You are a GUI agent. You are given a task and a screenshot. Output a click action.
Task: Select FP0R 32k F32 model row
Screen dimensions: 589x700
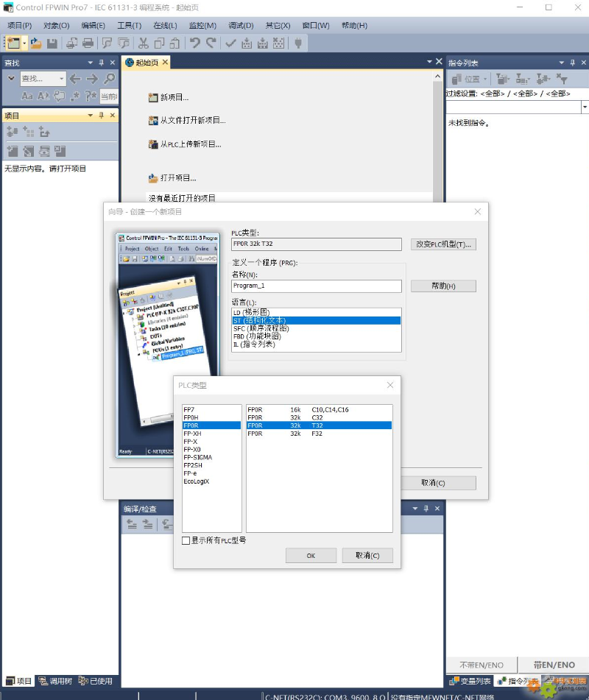320,434
